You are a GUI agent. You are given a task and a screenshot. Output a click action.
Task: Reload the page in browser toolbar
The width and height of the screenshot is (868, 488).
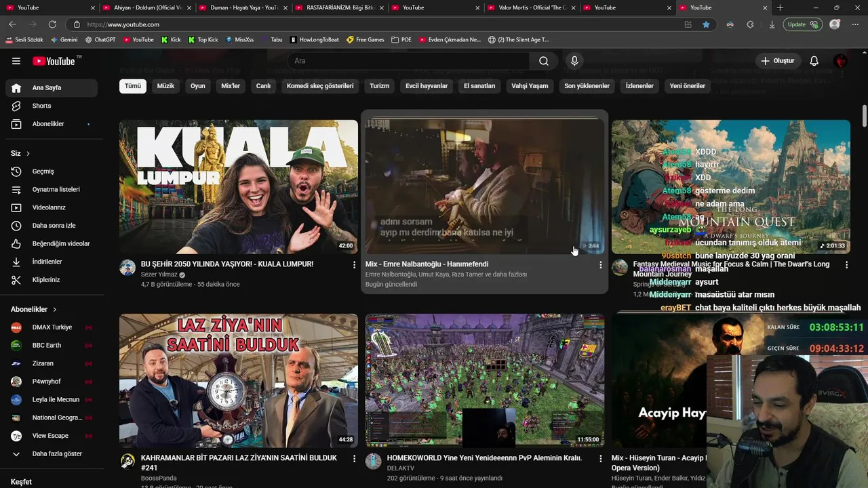pos(52,24)
